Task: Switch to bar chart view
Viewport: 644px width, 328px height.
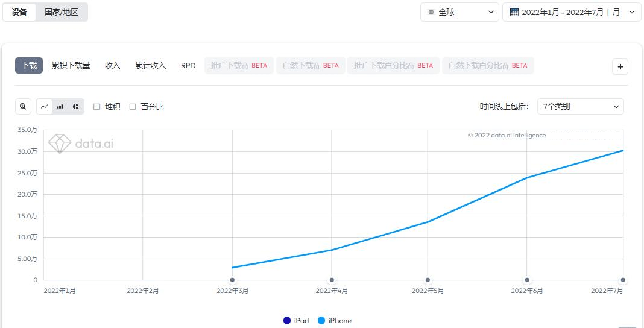Action: coord(60,106)
